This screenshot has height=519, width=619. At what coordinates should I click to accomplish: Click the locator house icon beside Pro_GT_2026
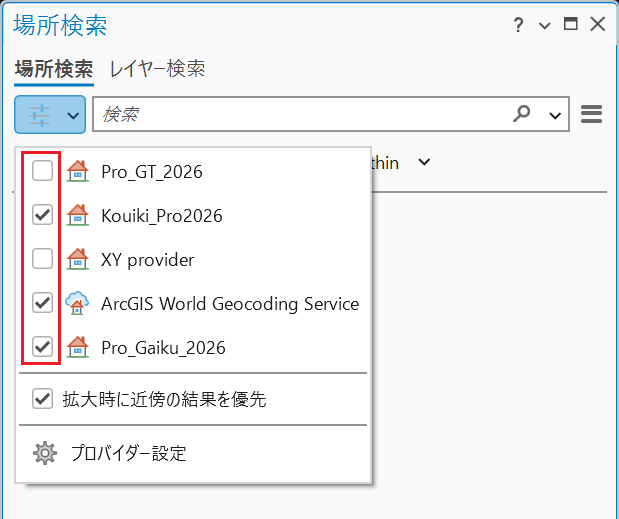[x=78, y=171]
